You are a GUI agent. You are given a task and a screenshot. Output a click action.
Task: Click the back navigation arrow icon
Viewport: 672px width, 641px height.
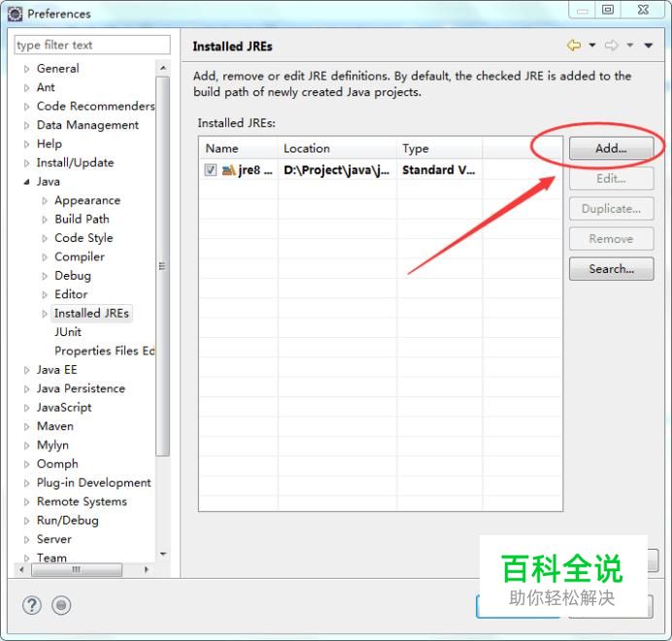coord(574,45)
